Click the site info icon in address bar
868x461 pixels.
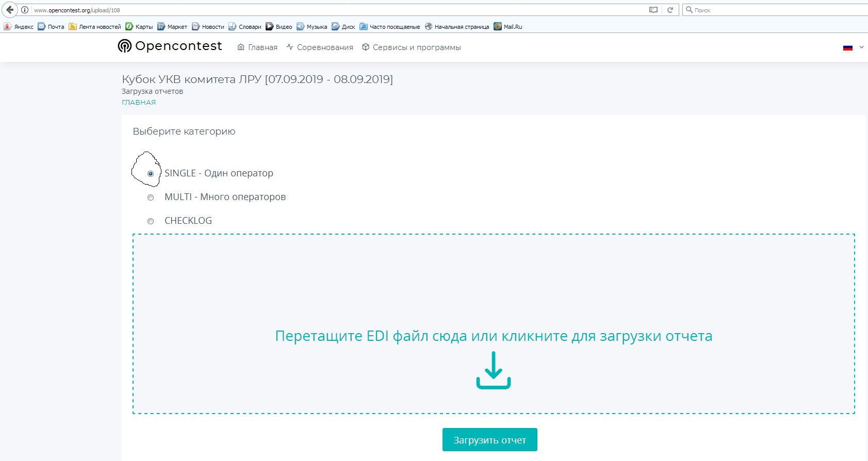(25, 10)
